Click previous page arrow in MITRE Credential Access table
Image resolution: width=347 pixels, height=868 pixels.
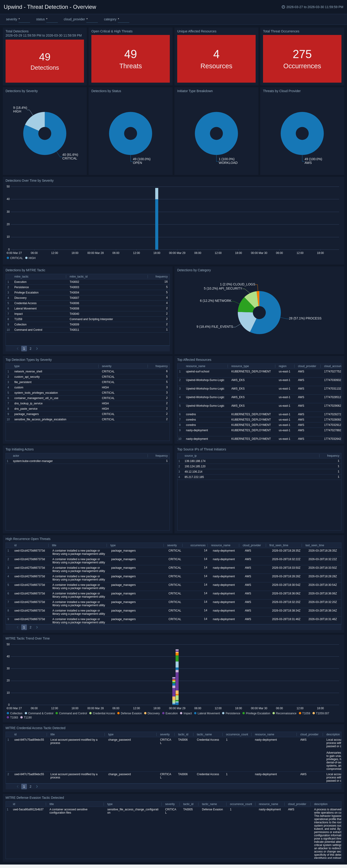tap(18, 787)
